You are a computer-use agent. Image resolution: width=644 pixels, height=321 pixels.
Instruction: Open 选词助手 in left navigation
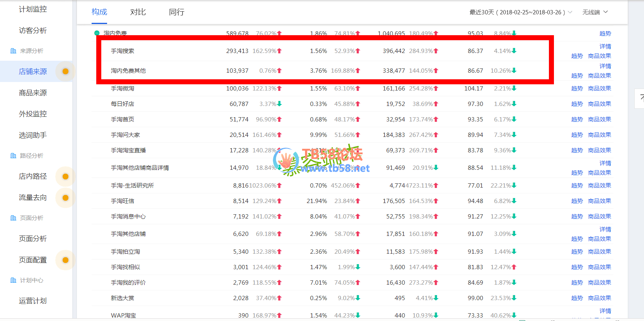click(x=33, y=135)
